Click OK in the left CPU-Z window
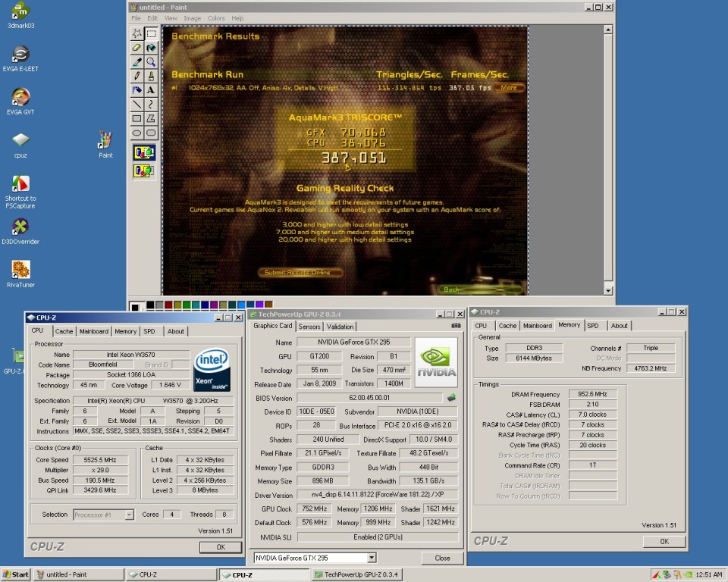728x582 pixels. (221, 547)
